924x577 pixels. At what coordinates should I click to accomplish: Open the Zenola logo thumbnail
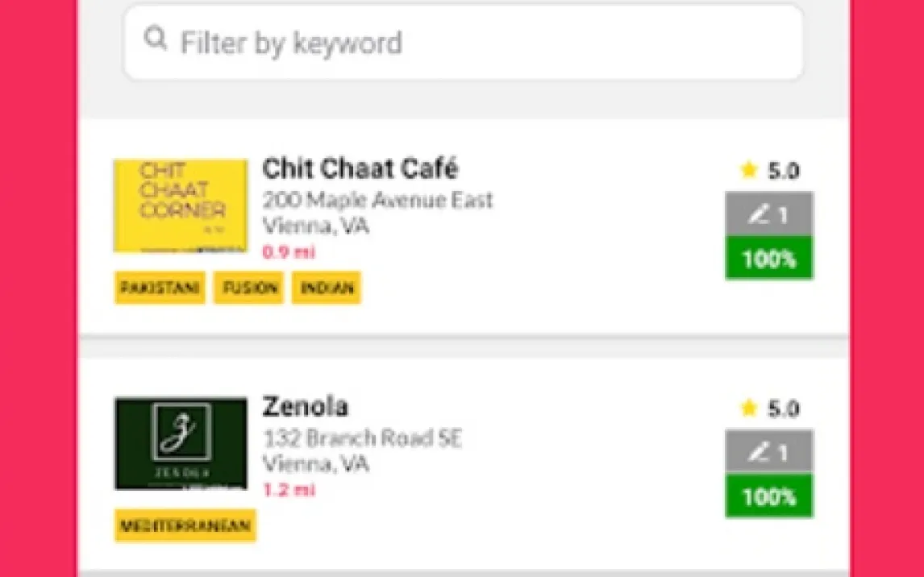181,443
